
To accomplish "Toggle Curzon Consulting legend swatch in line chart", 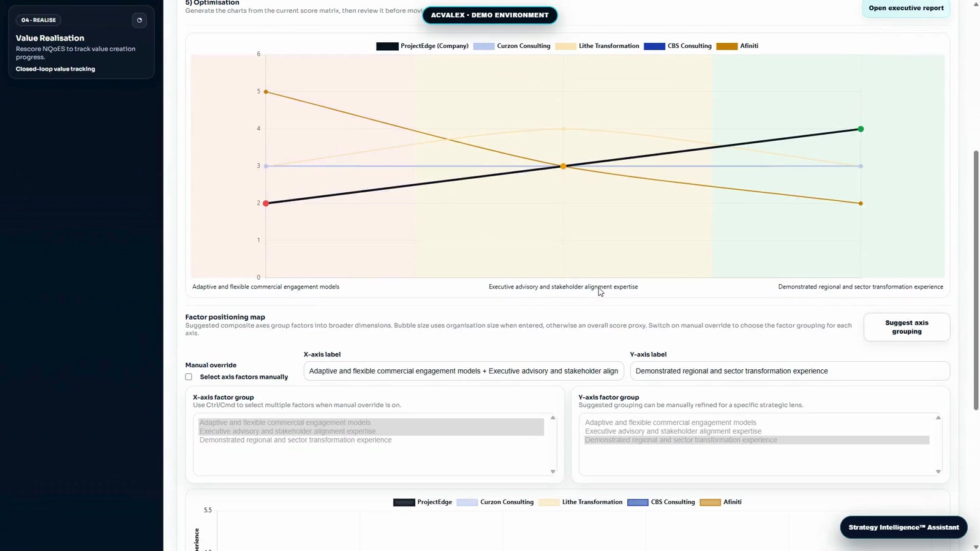I will point(484,46).
